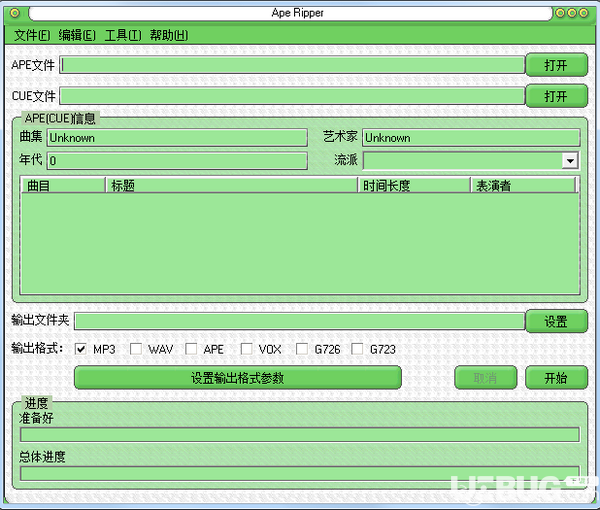Click the CUE文件 path input field
The height and width of the screenshot is (510, 600).
[x=292, y=96]
